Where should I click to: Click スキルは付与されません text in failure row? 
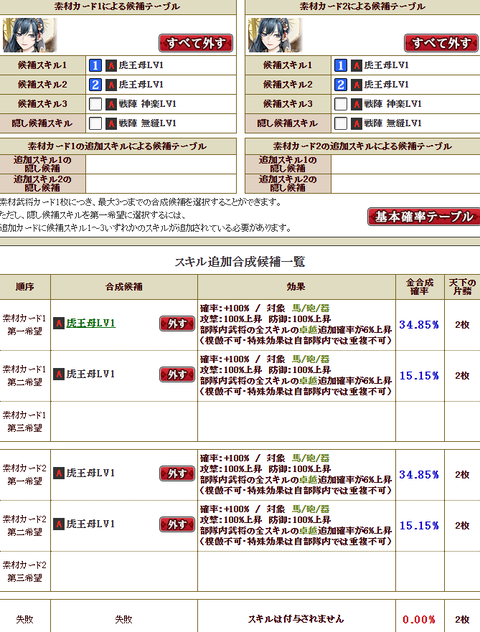296,619
